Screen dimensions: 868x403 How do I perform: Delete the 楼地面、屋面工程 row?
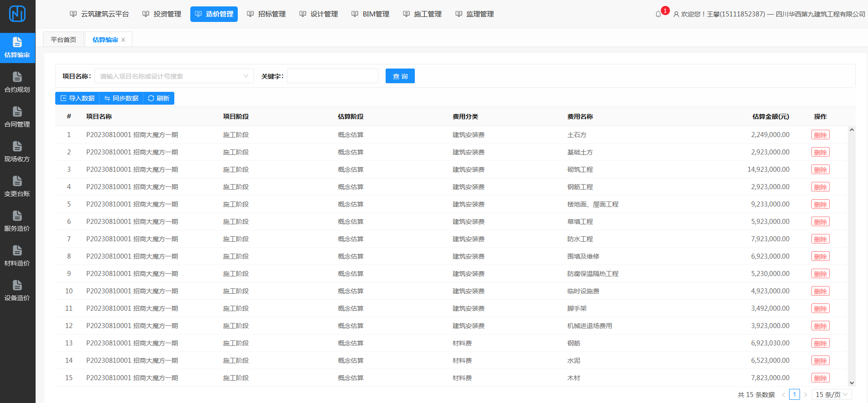click(821, 204)
